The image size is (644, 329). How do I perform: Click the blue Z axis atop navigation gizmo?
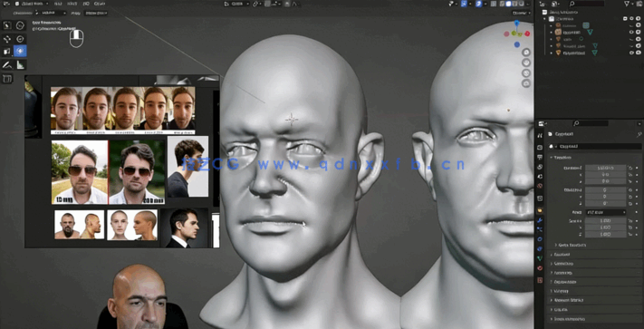(x=516, y=24)
